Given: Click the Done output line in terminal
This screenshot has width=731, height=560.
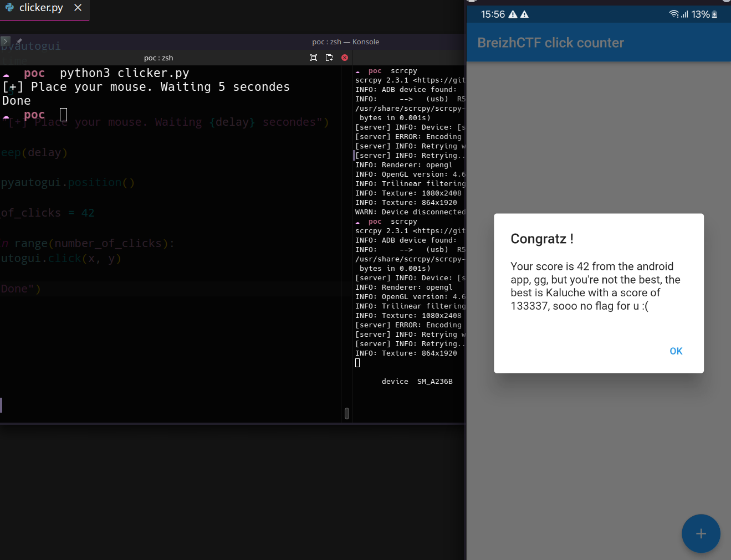Looking at the screenshot, I should click(17, 101).
